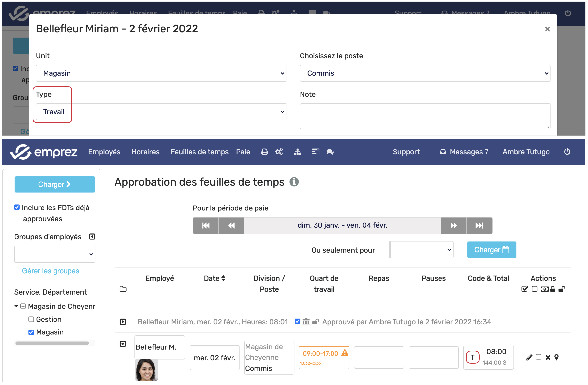The width and height of the screenshot is (588, 385).
Task: Click the sidebar Charger button
Action: 55,184
